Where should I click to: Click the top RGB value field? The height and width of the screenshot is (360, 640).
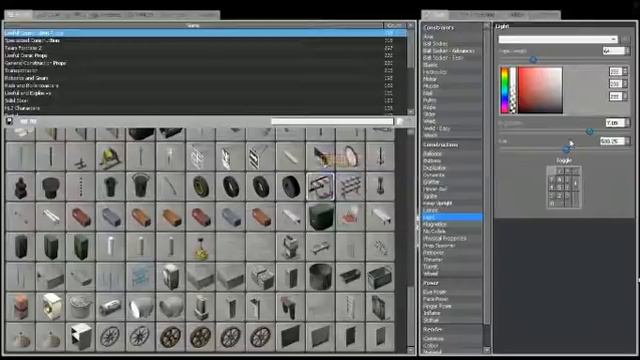[x=616, y=71]
